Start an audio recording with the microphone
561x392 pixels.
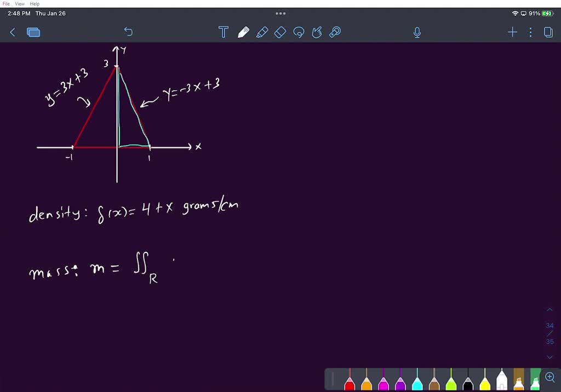coord(417,32)
